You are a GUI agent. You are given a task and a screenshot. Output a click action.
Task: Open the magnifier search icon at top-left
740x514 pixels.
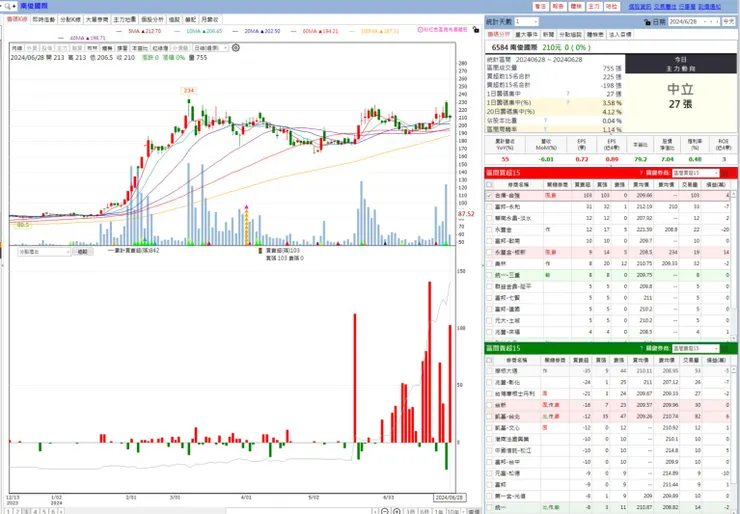7,6
